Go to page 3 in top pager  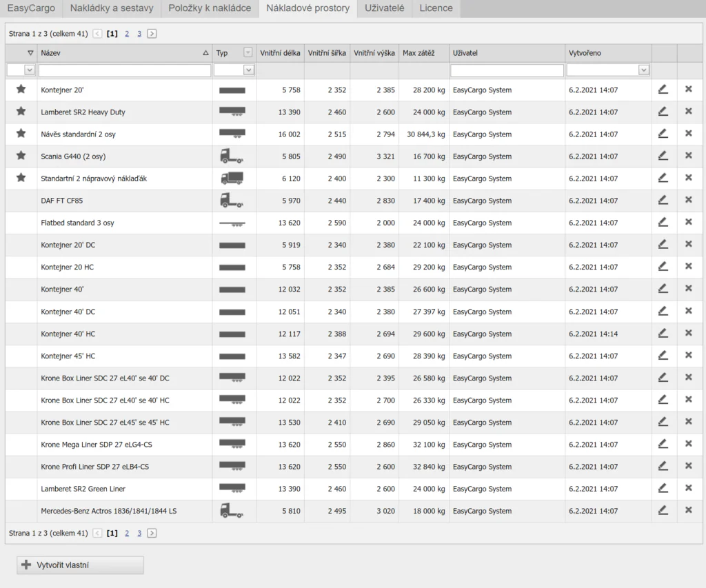point(139,34)
